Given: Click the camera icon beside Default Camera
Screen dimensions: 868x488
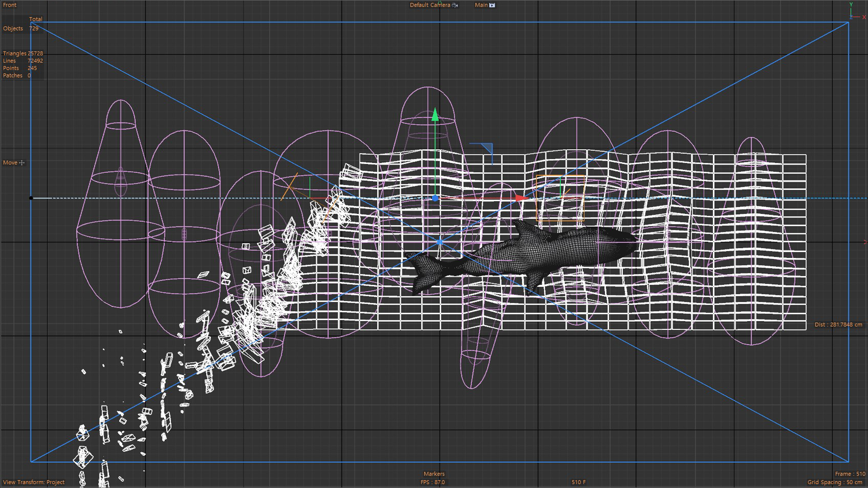Looking at the screenshot, I should [x=455, y=5].
